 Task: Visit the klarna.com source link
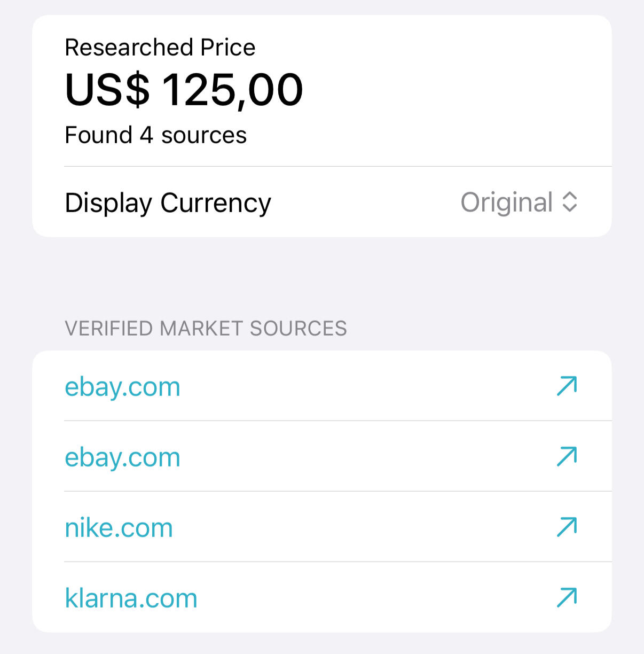(x=131, y=598)
